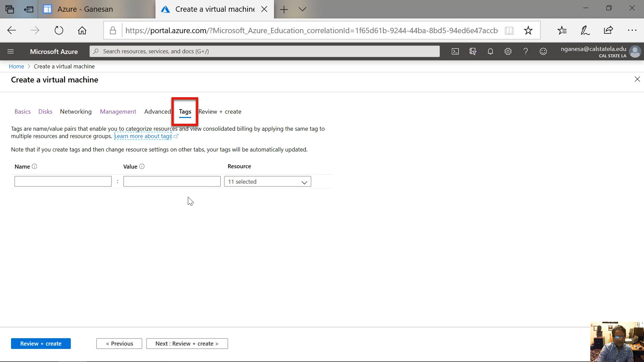
Task: Add page to favorites star
Action: tap(528, 31)
